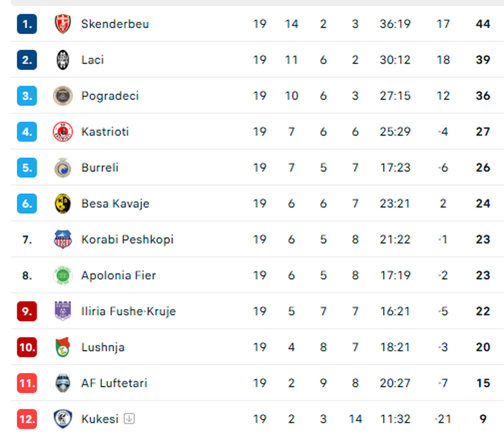Click the red rank 12 position badge
The image size is (504, 433).
[27, 418]
